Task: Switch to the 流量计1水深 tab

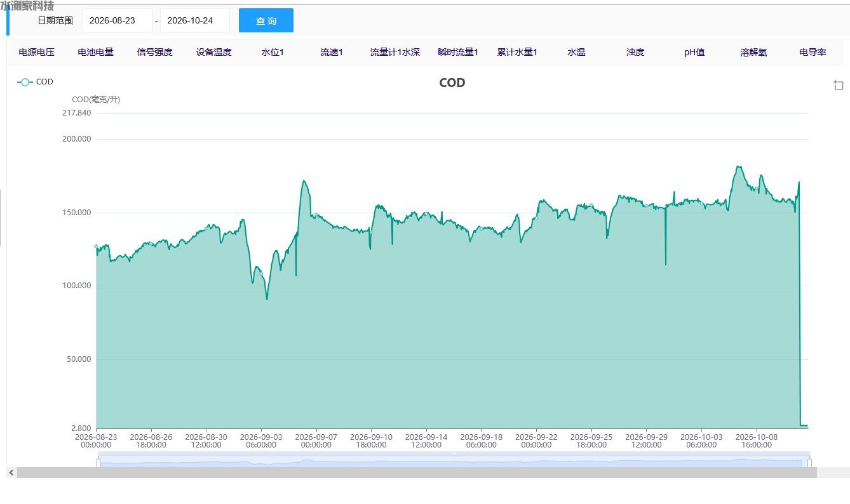Action: pos(395,52)
